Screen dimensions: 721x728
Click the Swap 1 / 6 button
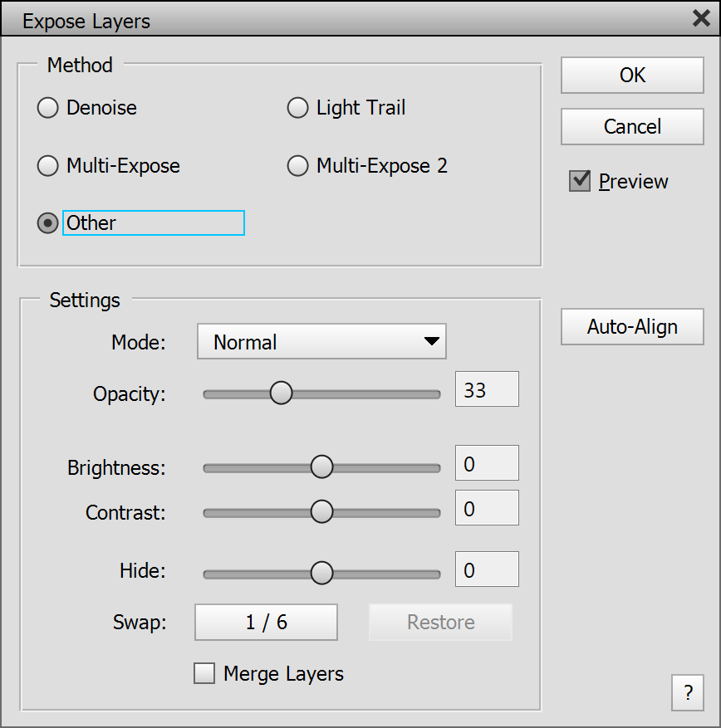tap(266, 622)
